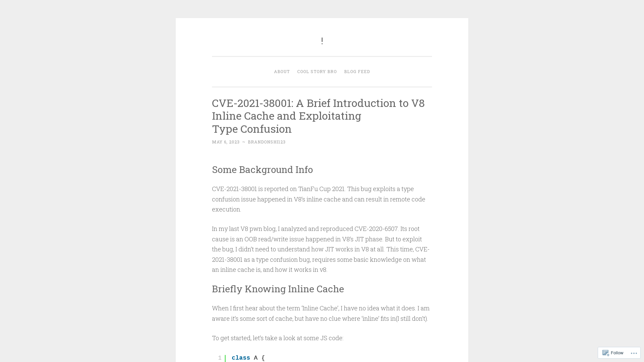Select the inline cache section heading
Viewport: 644px width, 362px height.
pyautogui.click(x=278, y=289)
